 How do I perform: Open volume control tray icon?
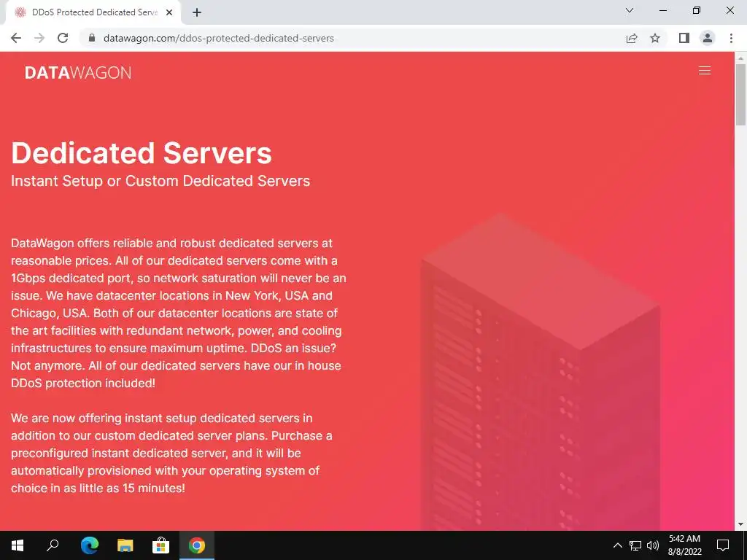(x=653, y=545)
